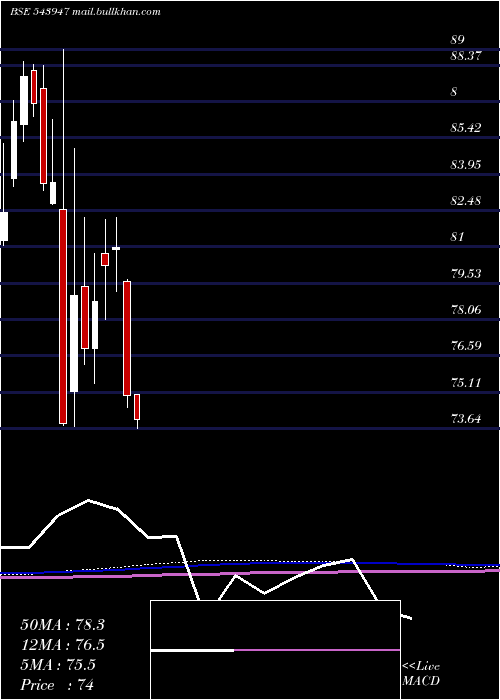Click the 75.11 price axis label
The height and width of the screenshot is (700, 500).
[x=466, y=383]
